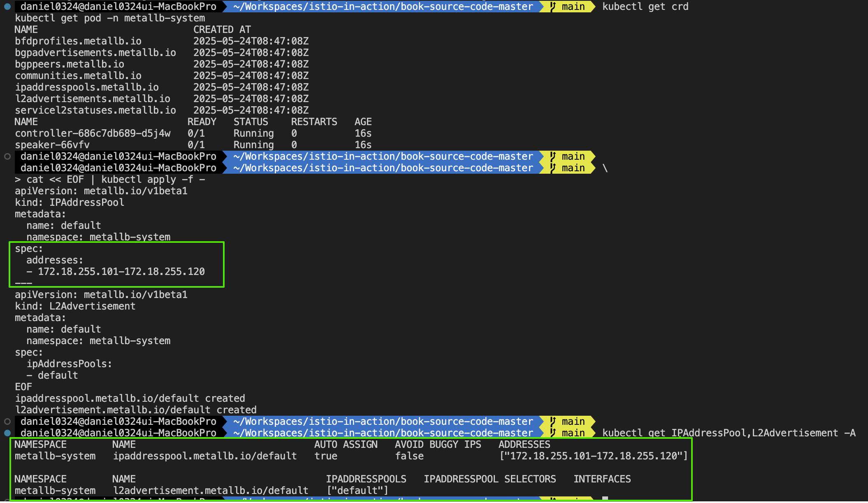Click the kind: L2Advertisement line
Screen dimensions: 868x503
[75, 306]
